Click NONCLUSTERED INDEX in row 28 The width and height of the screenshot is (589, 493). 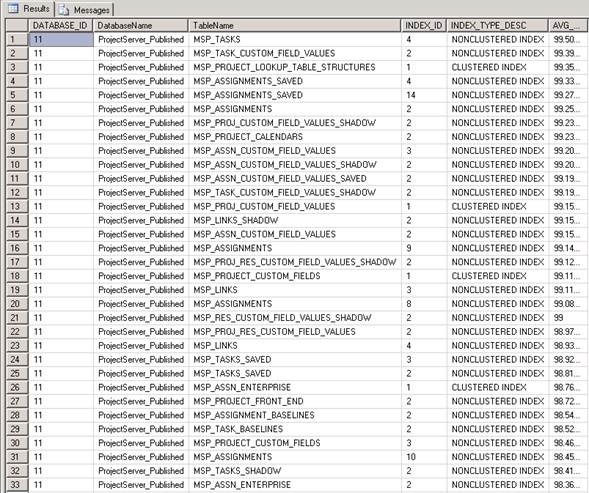click(498, 415)
